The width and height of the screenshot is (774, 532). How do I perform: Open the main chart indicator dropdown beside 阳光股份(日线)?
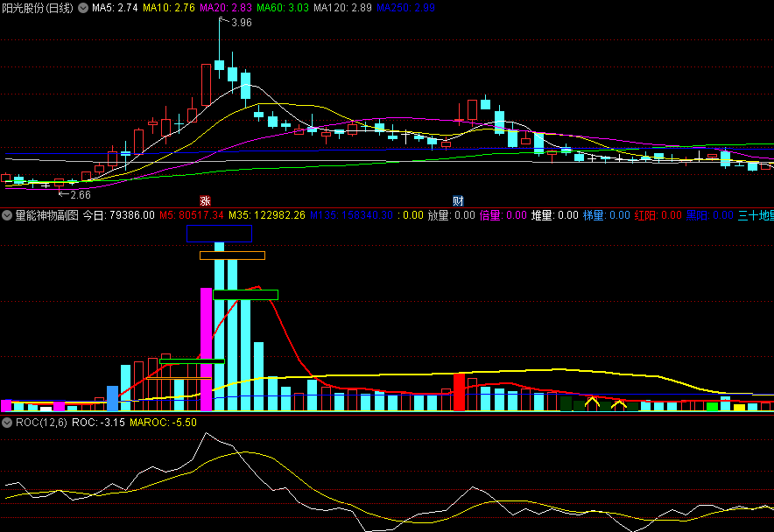pyautogui.click(x=83, y=8)
